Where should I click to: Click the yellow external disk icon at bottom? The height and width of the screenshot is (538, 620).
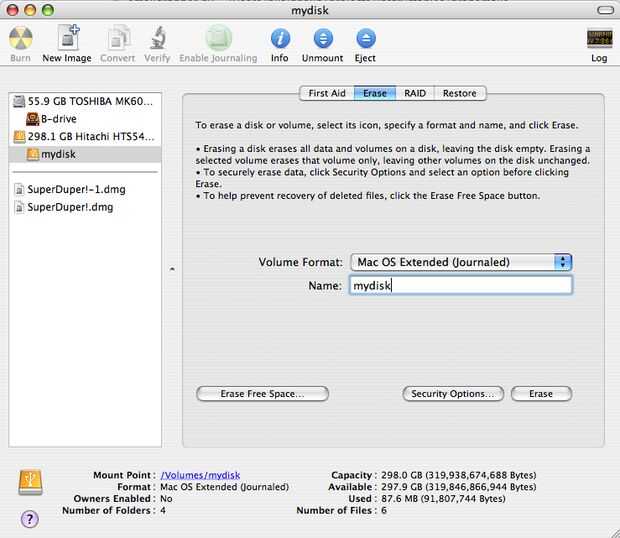[x=30, y=482]
